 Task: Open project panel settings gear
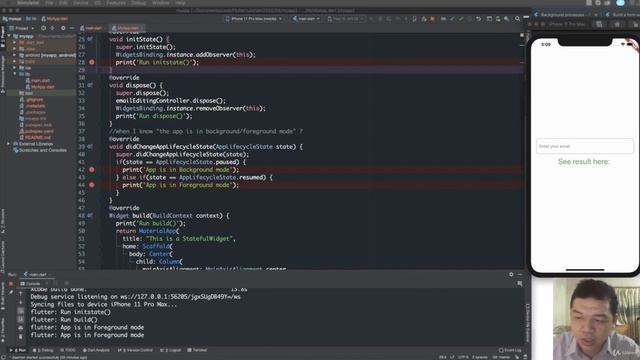[x=63, y=28]
